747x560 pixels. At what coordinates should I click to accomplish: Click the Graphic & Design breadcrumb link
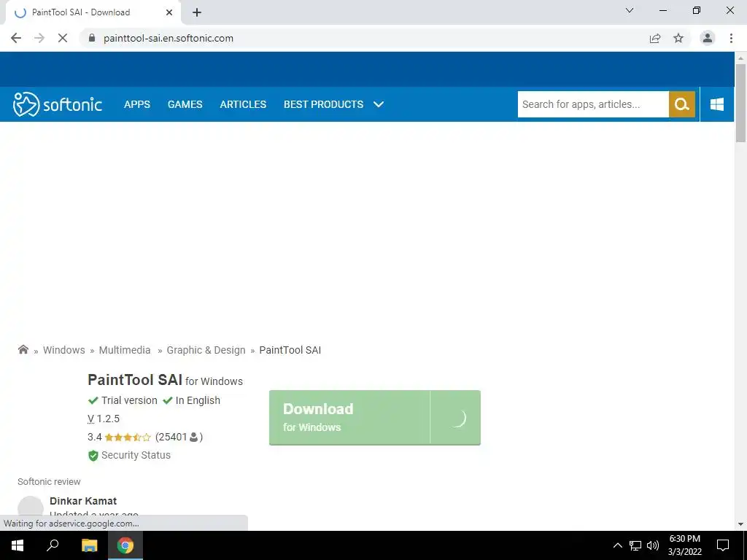pos(206,350)
